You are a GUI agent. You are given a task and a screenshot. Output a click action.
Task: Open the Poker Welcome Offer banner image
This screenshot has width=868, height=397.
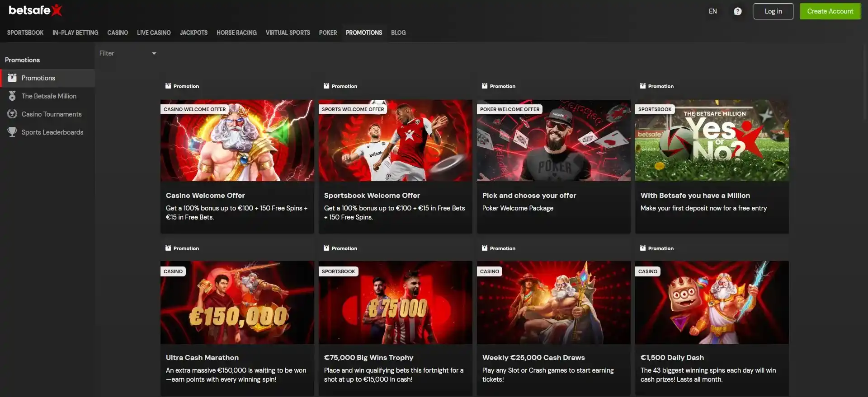[x=553, y=140]
